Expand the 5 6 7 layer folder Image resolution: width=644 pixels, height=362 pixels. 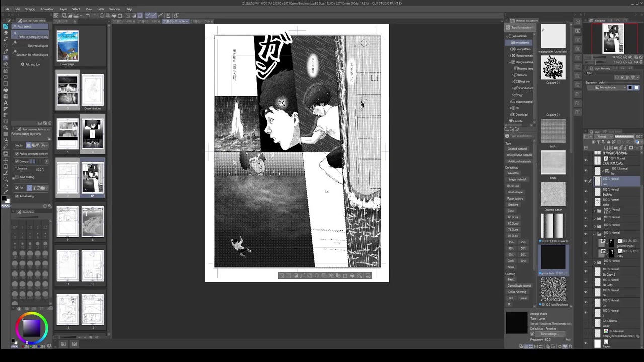pos(594,212)
